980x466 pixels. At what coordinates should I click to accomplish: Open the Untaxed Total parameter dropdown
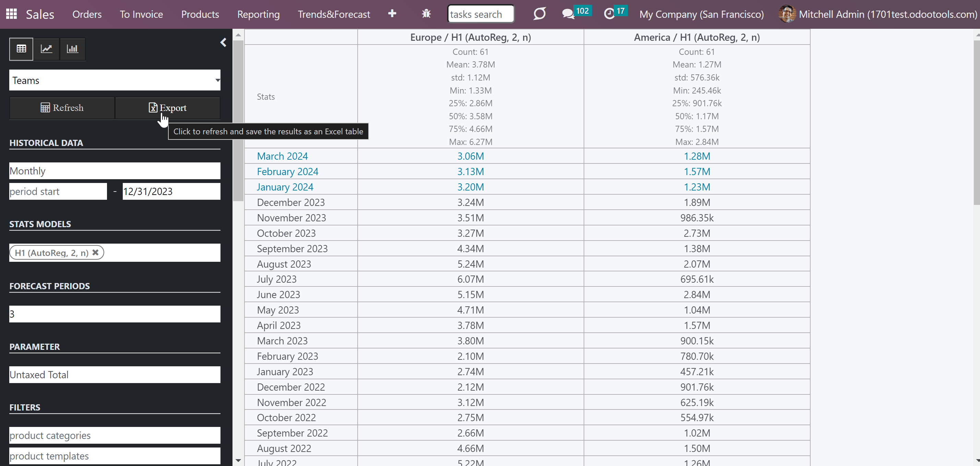pyautogui.click(x=115, y=375)
